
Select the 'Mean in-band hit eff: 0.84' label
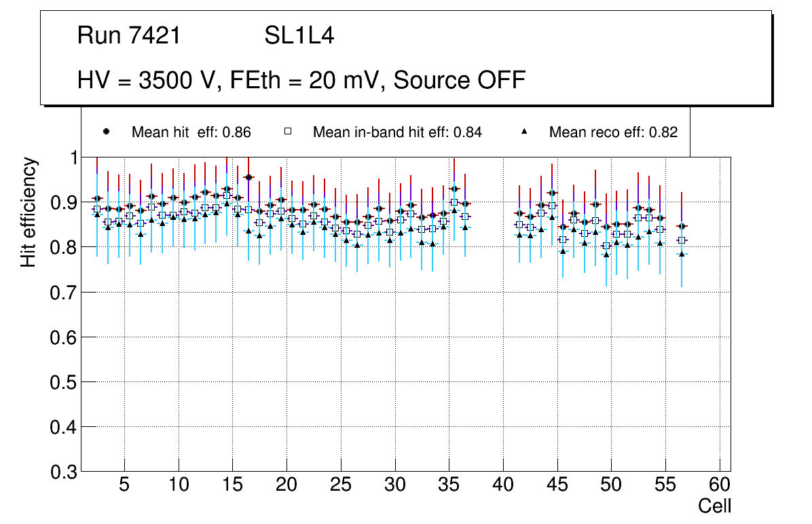point(397,132)
